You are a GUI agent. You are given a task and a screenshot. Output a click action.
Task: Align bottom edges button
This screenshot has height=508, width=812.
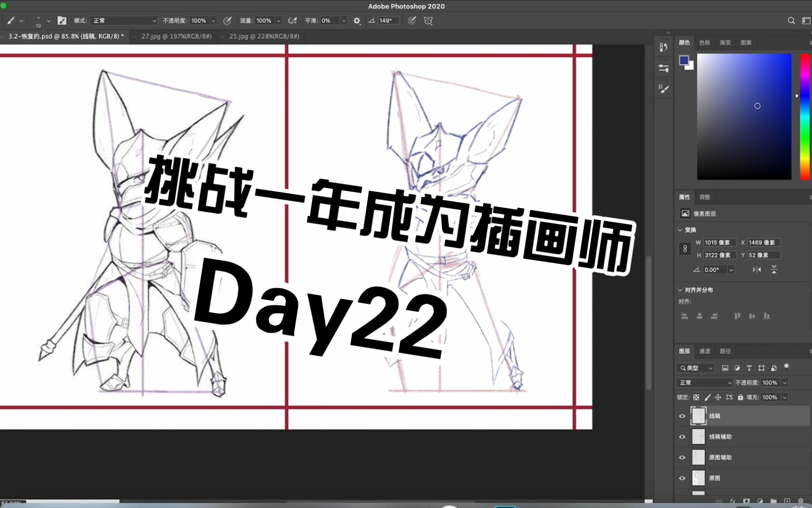click(x=766, y=316)
